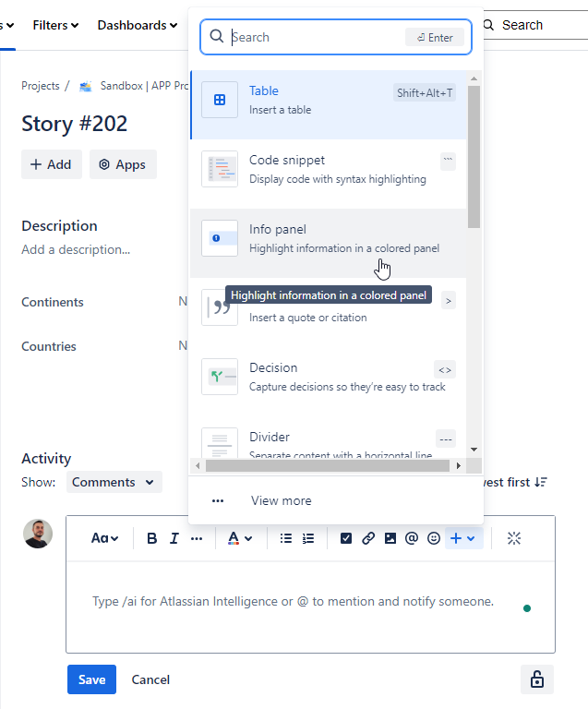
Task: Open the text styles Aa dropdown
Action: click(105, 538)
